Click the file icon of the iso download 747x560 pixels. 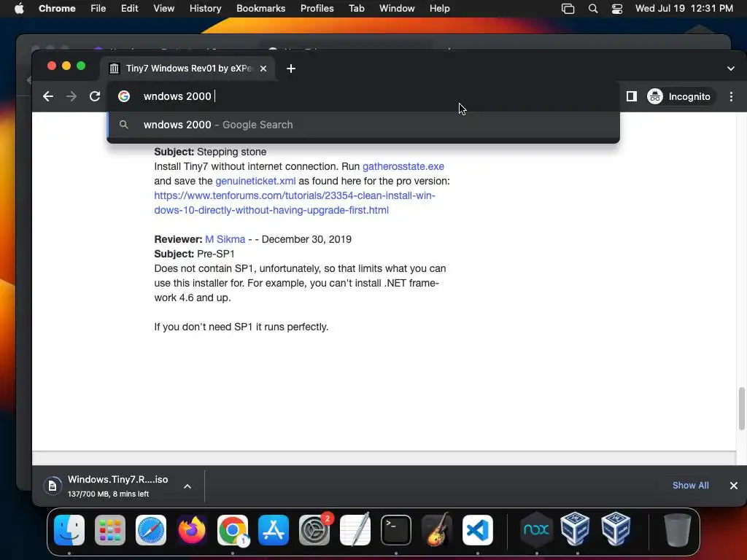pos(53,486)
